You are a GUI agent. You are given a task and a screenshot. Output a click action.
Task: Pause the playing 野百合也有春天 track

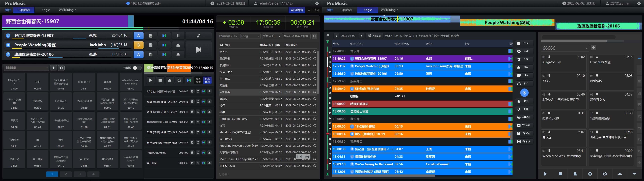pos(178,36)
